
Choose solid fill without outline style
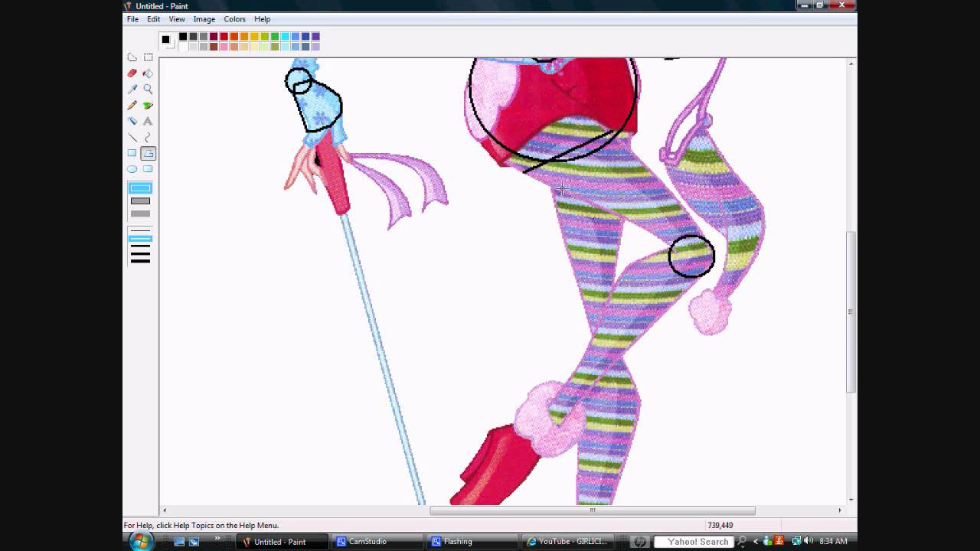pos(140,214)
